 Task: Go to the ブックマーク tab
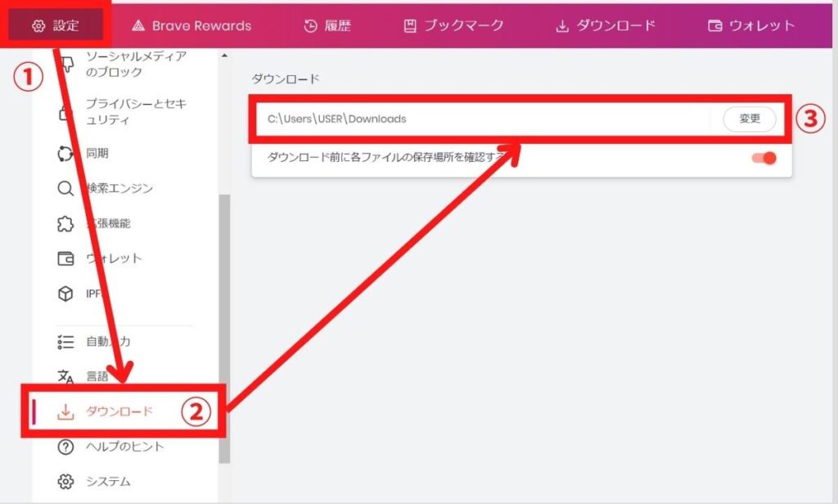point(453,25)
